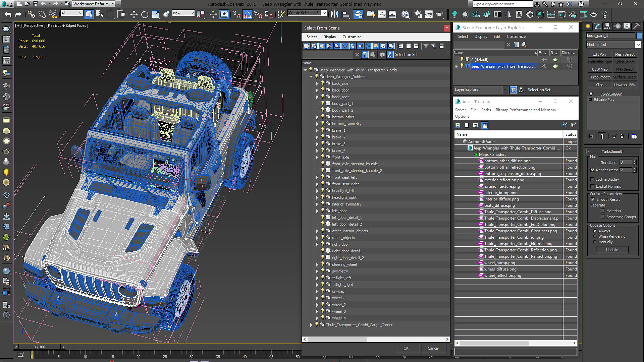Viewport: 644px width, 362px height.
Task: Open the Hierarchy command panel tab
Action: click(x=607, y=26)
